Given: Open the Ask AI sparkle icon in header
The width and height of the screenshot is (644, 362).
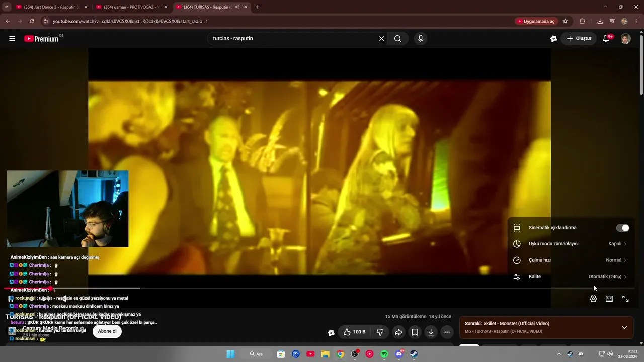Looking at the screenshot, I should point(553,39).
